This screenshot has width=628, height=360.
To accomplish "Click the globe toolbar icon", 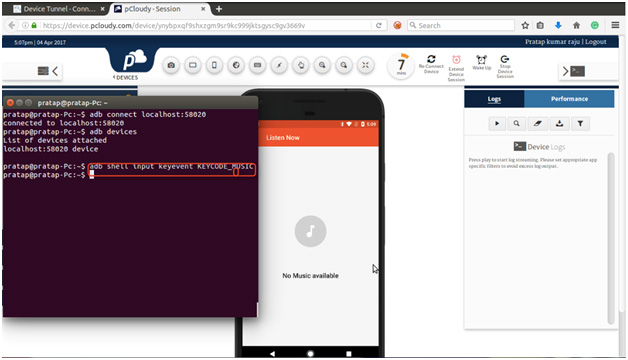I will pos(236,65).
